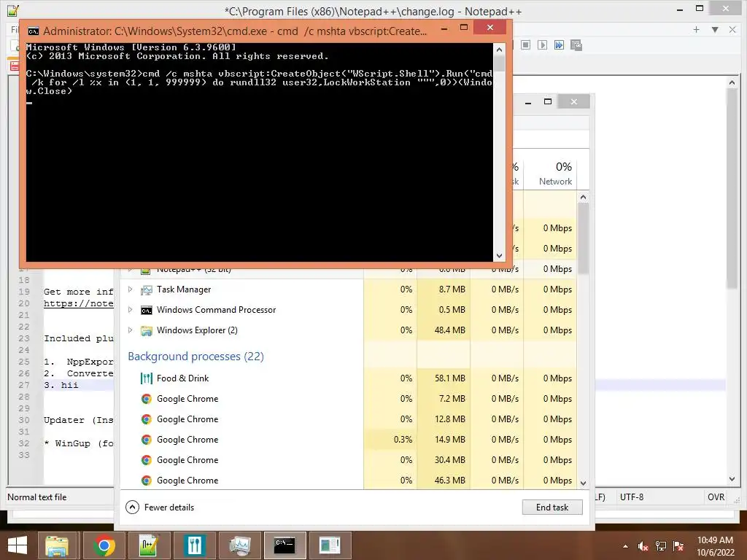Click Task Manager scrollbar down arrow
Image resolution: width=747 pixels, height=560 pixels.
pos(583,483)
